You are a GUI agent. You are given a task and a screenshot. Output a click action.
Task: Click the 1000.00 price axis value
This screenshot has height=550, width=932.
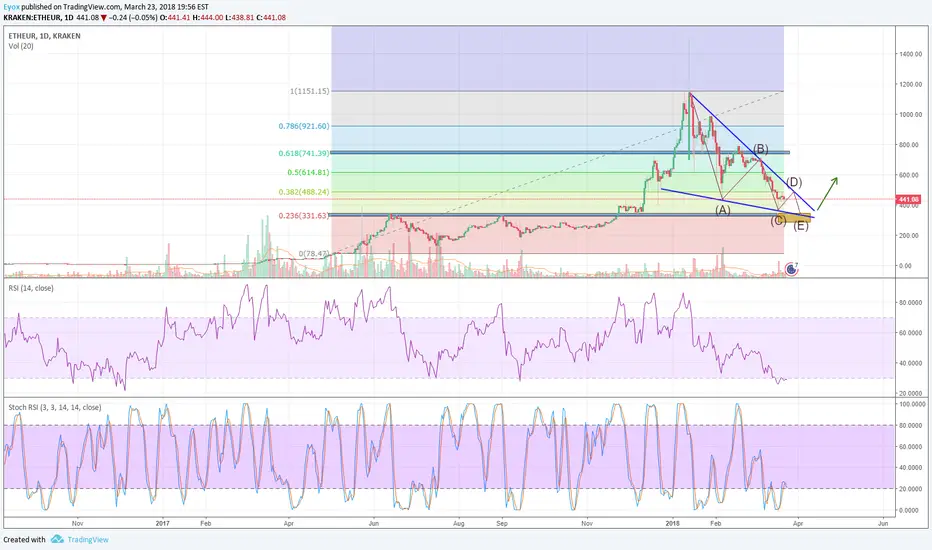point(910,115)
